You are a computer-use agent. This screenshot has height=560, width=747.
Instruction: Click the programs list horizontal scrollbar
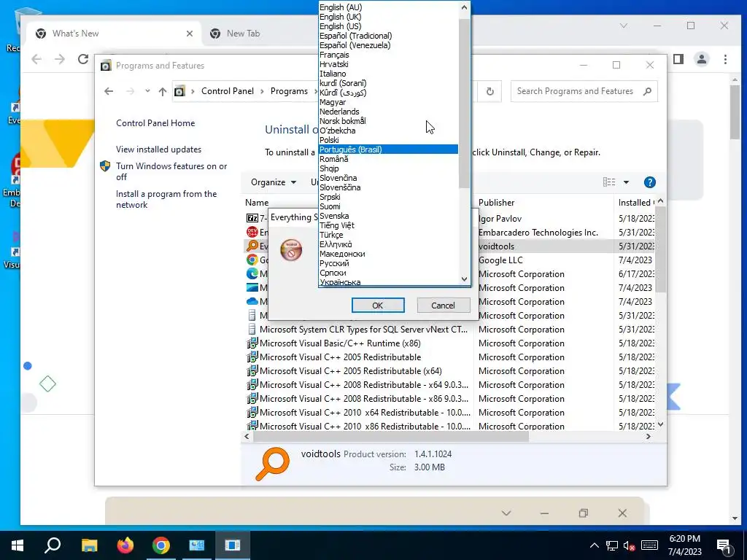click(x=391, y=437)
